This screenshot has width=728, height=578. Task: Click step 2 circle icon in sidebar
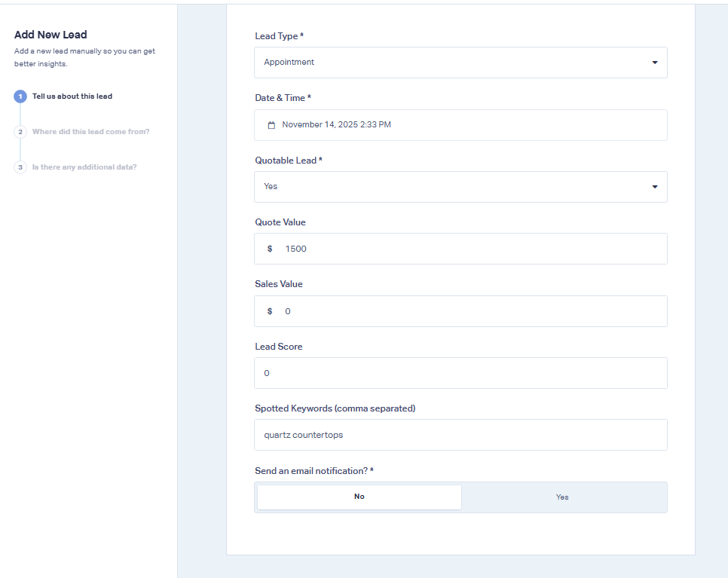click(20, 132)
